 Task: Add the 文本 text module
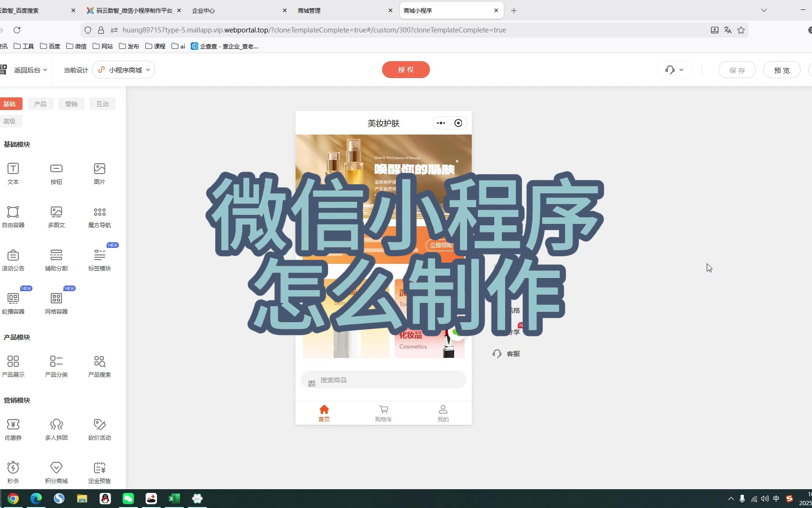click(x=13, y=174)
